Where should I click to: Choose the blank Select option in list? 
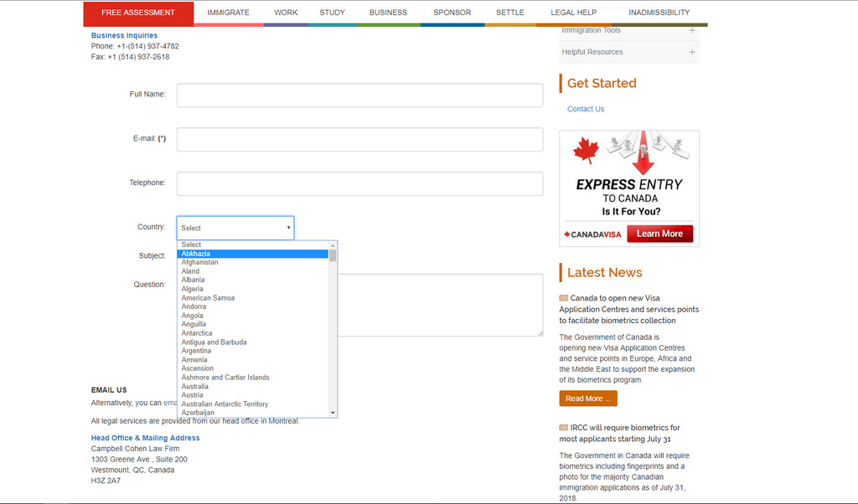point(253,245)
